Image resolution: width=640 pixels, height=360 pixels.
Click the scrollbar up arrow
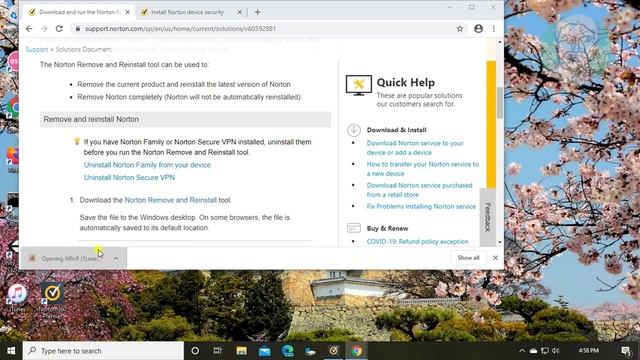[x=500, y=42]
